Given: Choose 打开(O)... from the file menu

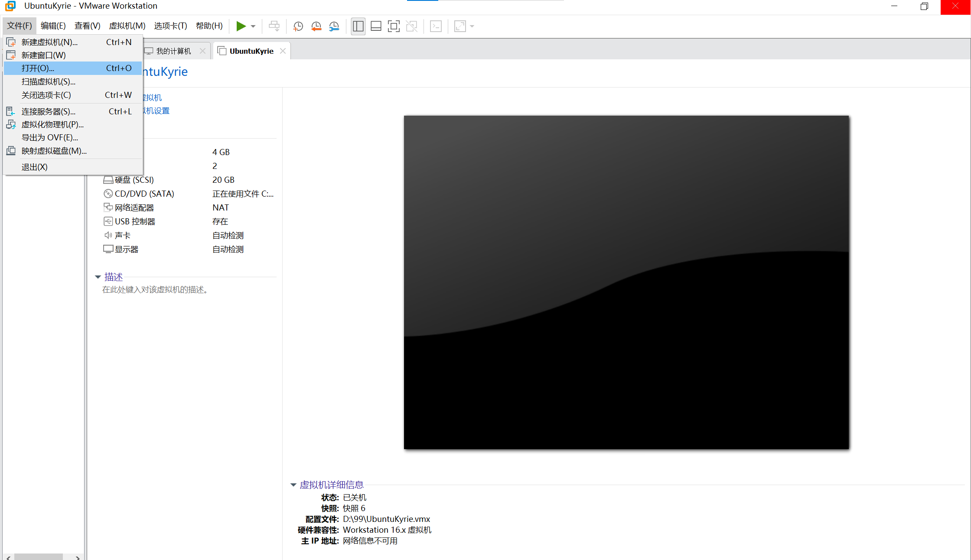Looking at the screenshot, I should [x=73, y=68].
